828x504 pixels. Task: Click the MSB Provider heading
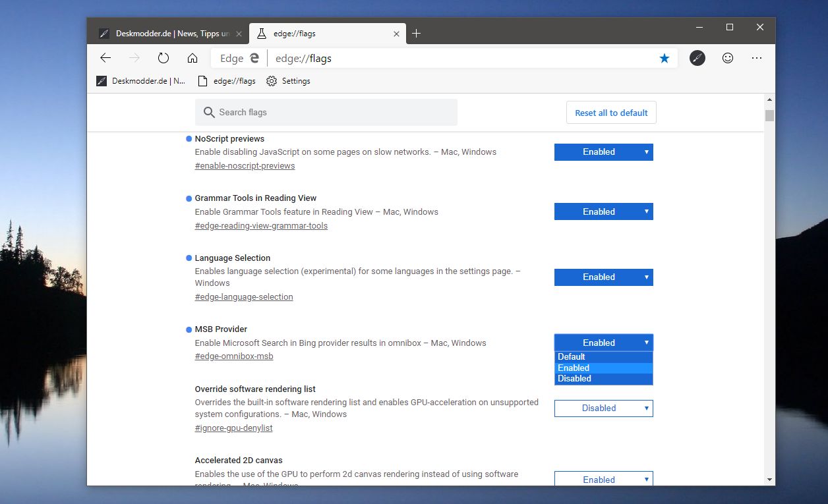pos(221,329)
